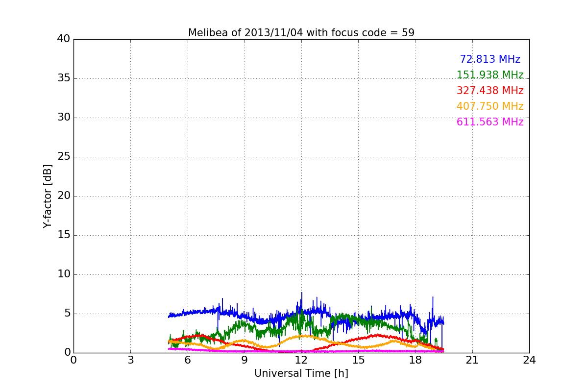Select the 72.813 MHz legend label
This screenshot has height=392, width=588.
point(490,59)
